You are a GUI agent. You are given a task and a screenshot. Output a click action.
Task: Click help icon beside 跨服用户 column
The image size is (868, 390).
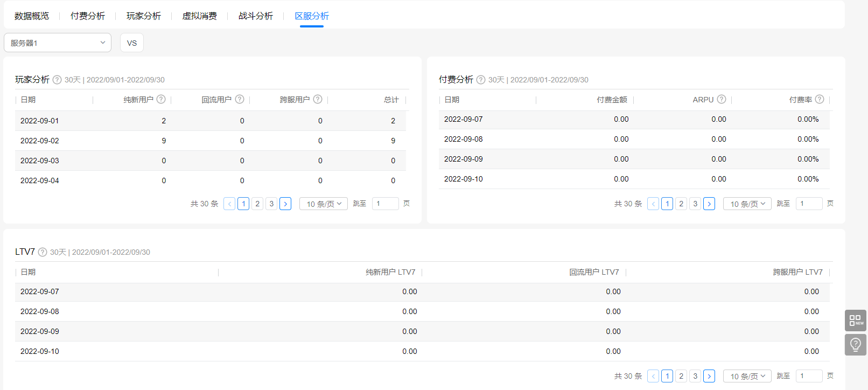pos(318,99)
